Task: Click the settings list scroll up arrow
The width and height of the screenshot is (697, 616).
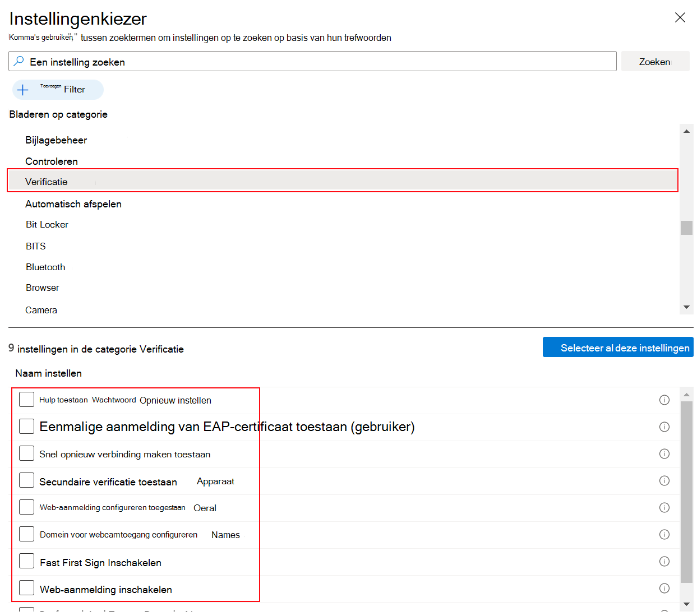Action: [x=686, y=395]
